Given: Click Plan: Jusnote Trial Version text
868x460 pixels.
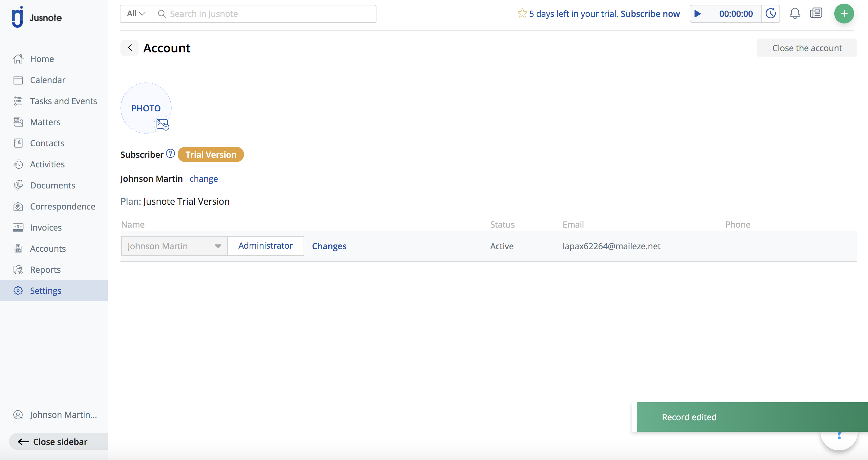Looking at the screenshot, I should coord(175,201).
